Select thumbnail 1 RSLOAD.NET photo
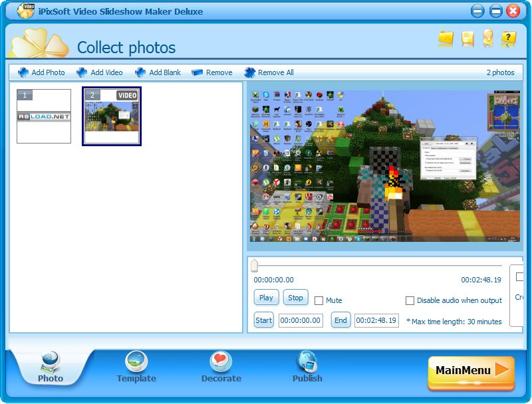This screenshot has width=532, height=404. pyautogui.click(x=44, y=116)
